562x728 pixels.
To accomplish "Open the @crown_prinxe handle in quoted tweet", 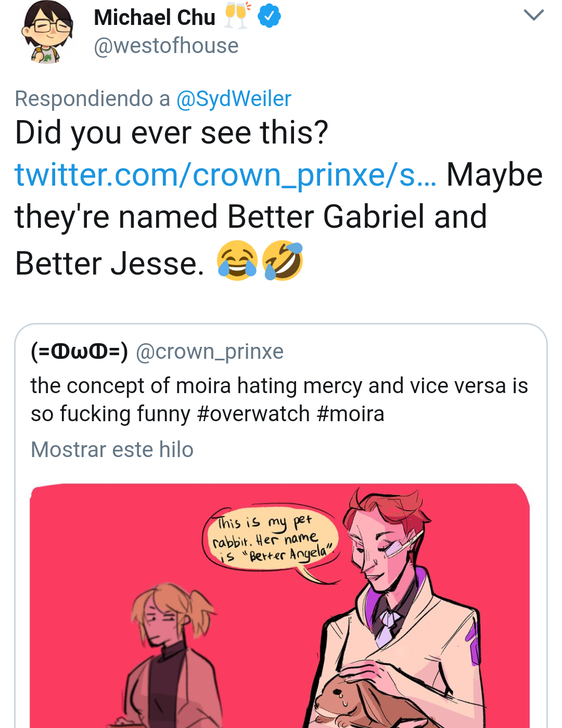I will click(x=210, y=352).
